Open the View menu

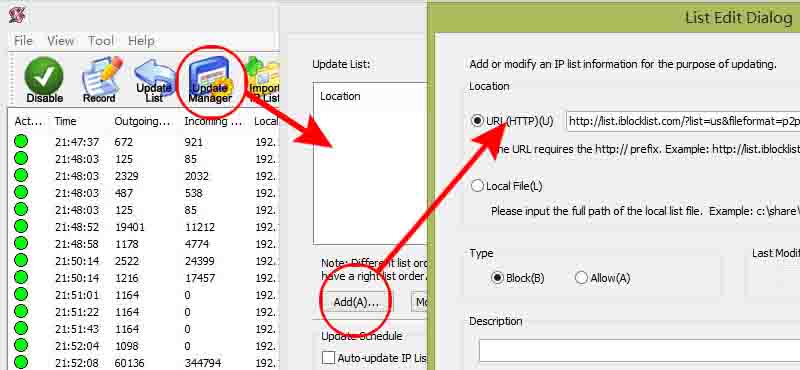click(60, 41)
